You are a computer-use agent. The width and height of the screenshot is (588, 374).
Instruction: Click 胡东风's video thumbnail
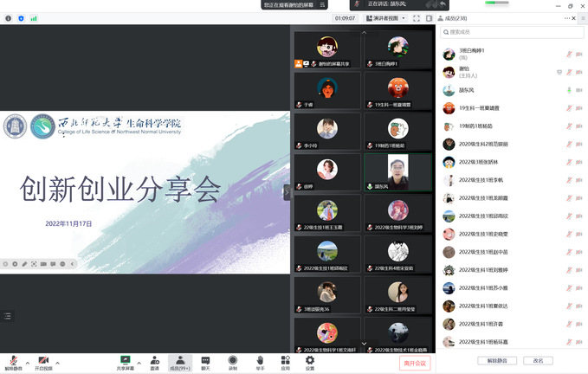[x=397, y=171]
